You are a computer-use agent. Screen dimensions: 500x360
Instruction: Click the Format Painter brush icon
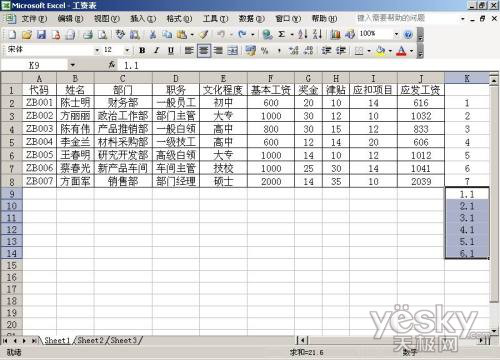(204, 34)
